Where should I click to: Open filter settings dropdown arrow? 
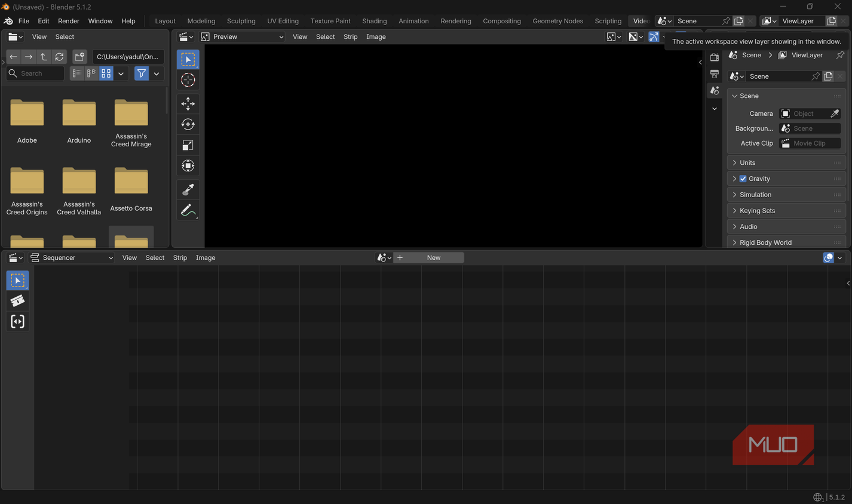pyautogui.click(x=157, y=73)
